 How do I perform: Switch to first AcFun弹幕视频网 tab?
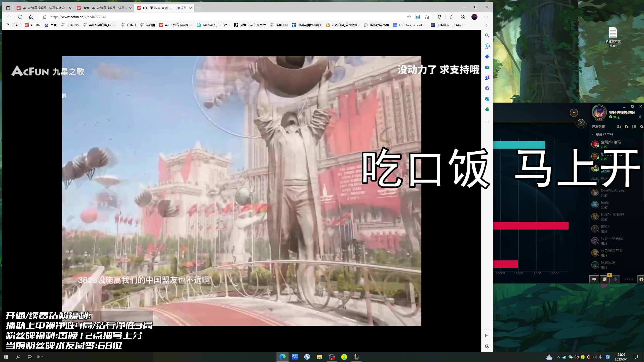[44, 8]
